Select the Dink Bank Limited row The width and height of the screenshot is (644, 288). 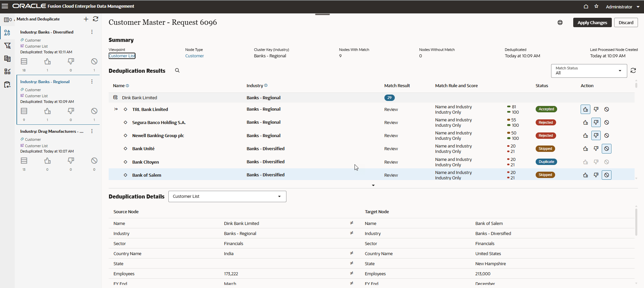[371, 98]
